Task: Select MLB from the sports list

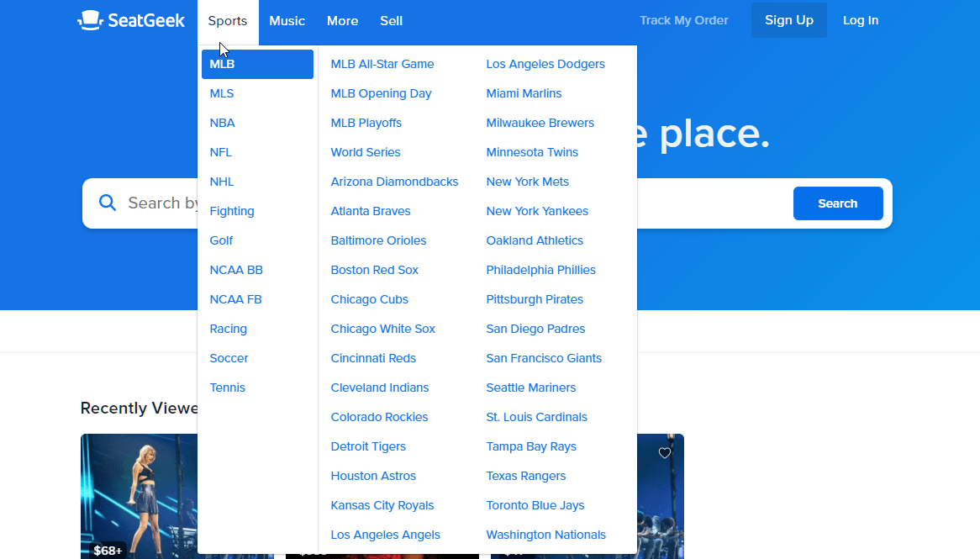Action: point(220,63)
